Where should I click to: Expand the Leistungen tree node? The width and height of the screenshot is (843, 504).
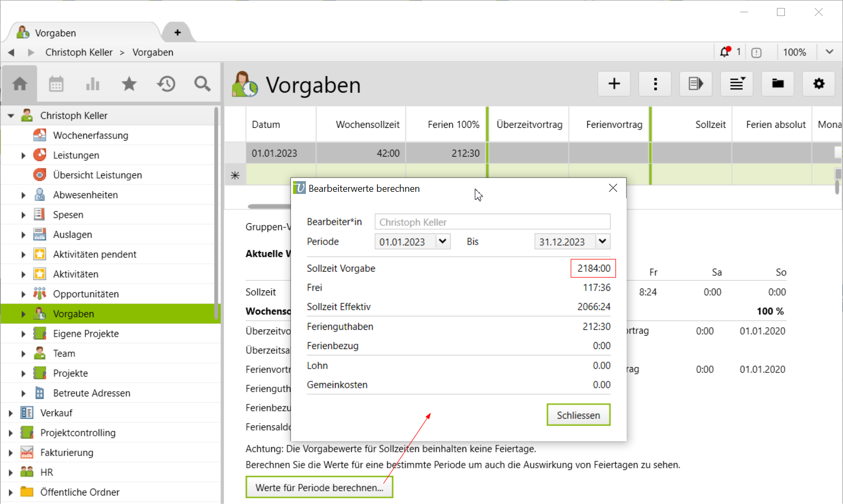23,156
